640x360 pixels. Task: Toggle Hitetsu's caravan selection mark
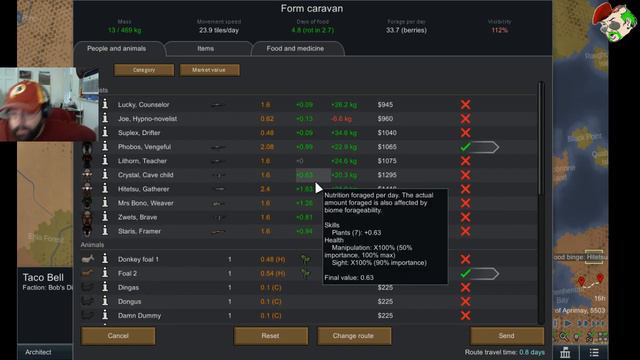(465, 189)
